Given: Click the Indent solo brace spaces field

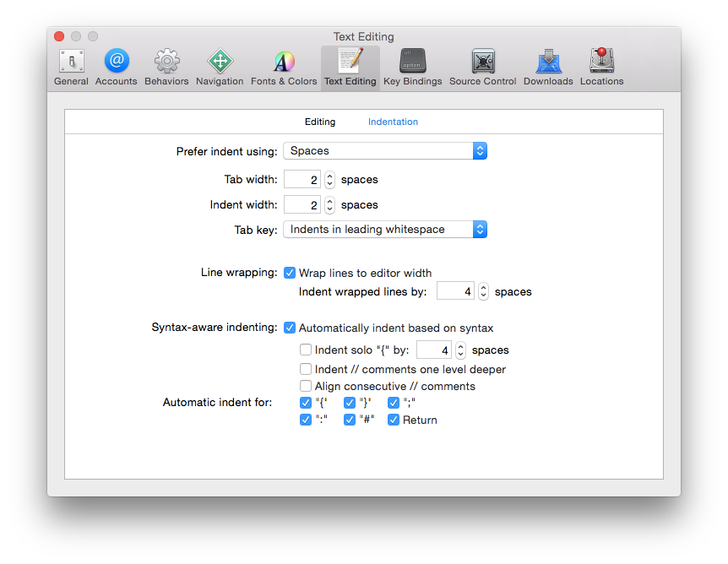Looking at the screenshot, I should 434,350.
